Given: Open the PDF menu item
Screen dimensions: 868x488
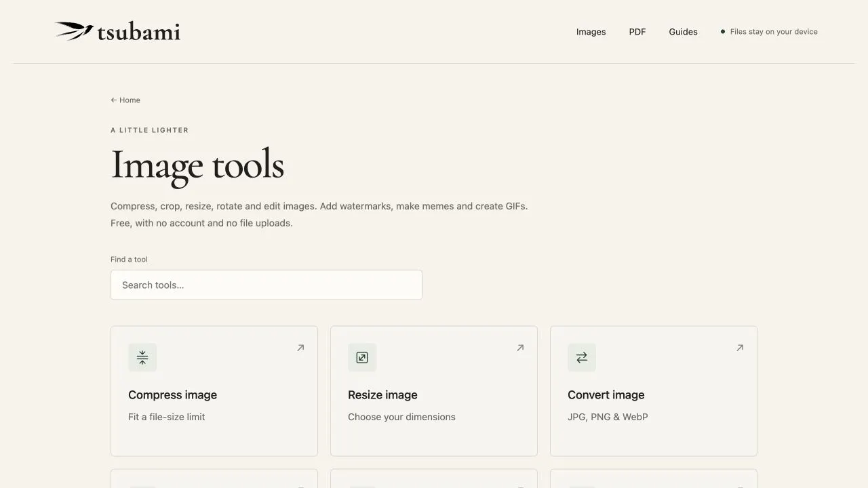Looking at the screenshot, I should click(637, 32).
